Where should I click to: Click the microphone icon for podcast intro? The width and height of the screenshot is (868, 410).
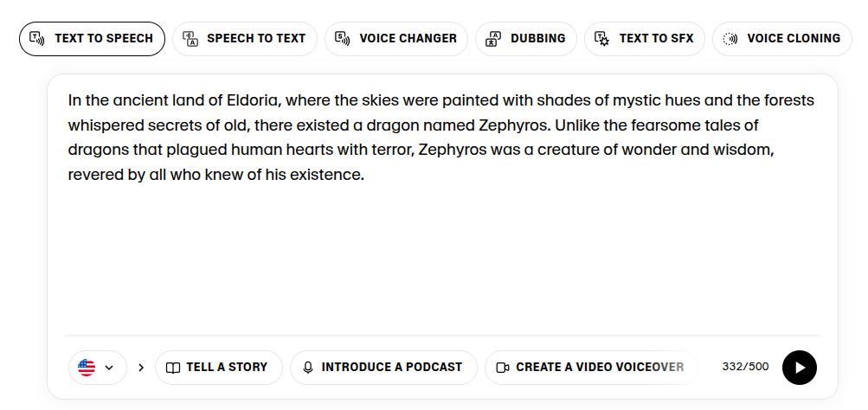[x=308, y=368]
